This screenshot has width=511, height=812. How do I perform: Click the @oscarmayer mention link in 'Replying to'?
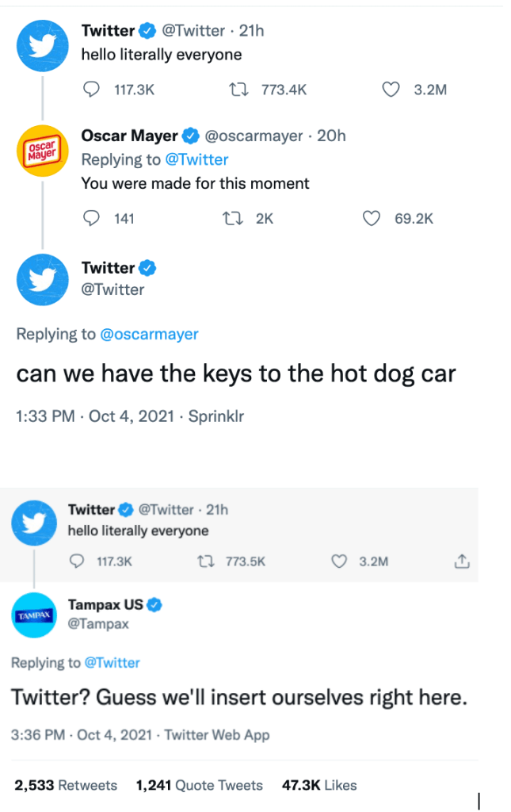149,334
